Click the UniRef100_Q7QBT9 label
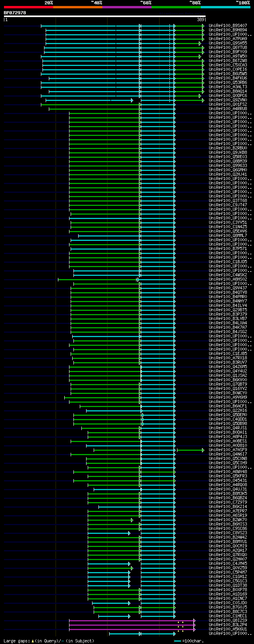This screenshot has height=644, width=254. tap(228, 384)
